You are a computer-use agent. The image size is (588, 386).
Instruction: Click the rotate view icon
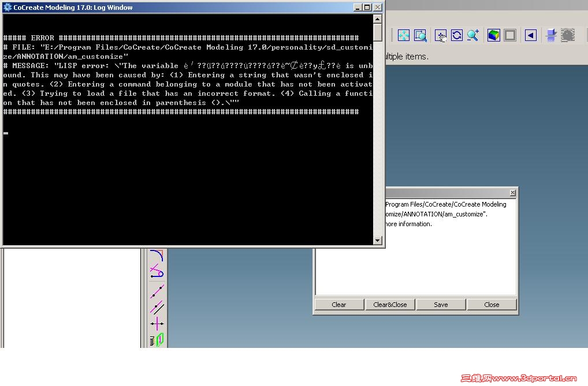click(x=457, y=36)
